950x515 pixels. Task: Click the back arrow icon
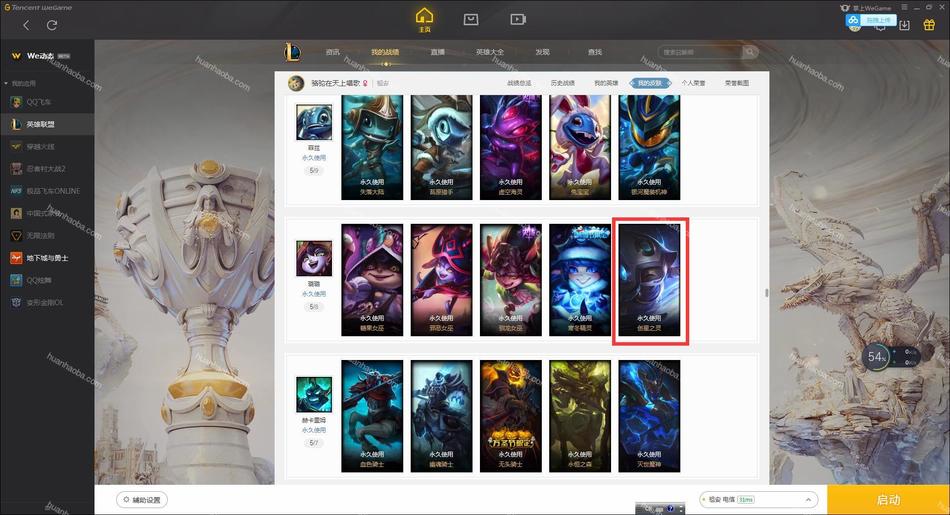pos(26,25)
